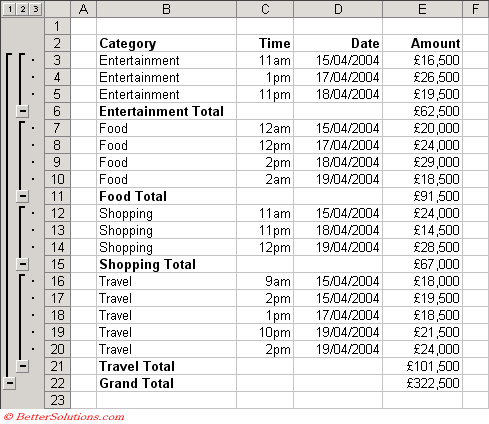Click the Travel Total £101,500 cell
This screenshot has height=424, width=489.
[x=422, y=366]
